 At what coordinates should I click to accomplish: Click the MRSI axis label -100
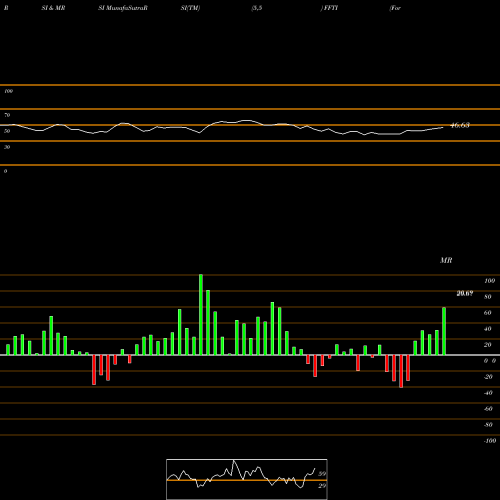[490, 441]
